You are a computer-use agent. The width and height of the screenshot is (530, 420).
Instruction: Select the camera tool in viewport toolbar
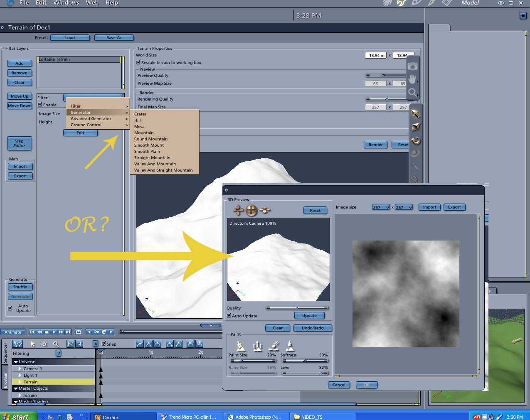coord(412,66)
